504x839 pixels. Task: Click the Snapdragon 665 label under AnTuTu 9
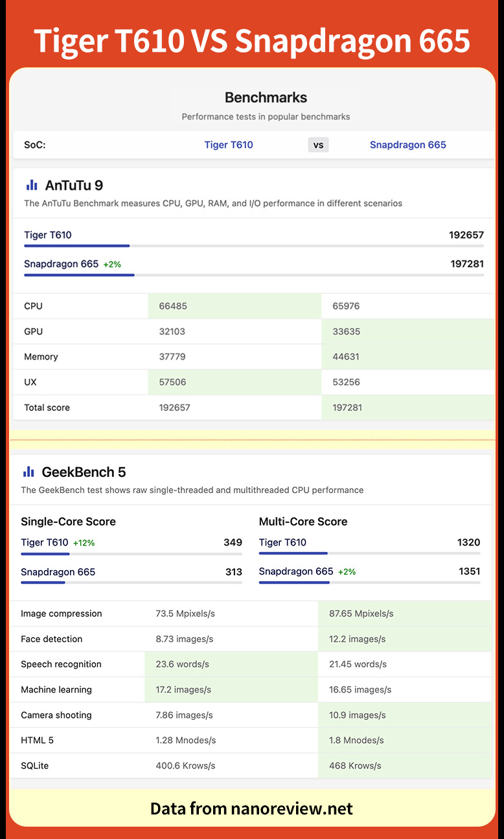pyautogui.click(x=62, y=264)
